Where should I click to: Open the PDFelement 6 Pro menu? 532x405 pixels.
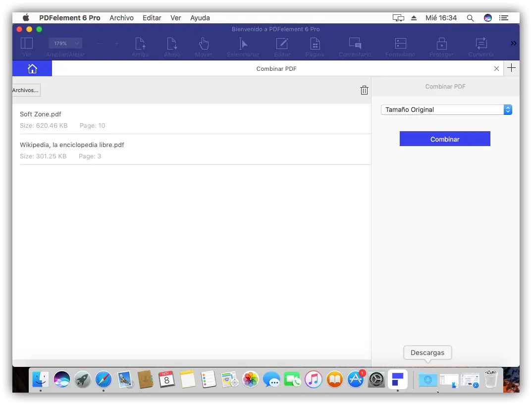click(69, 18)
